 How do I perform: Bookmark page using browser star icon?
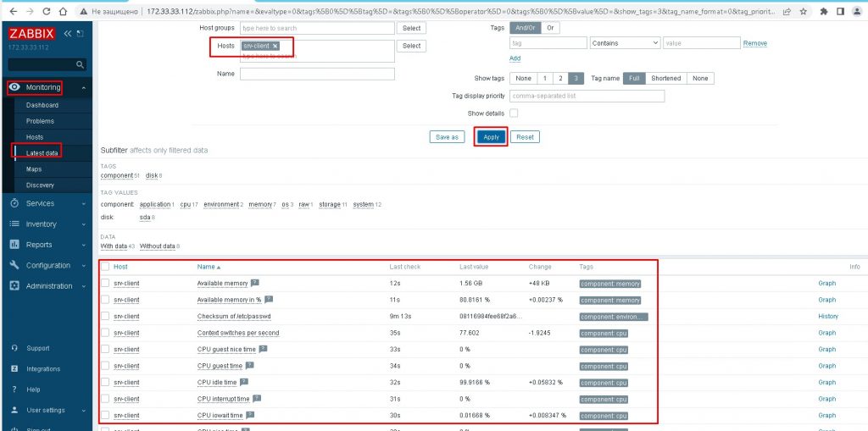805,12
